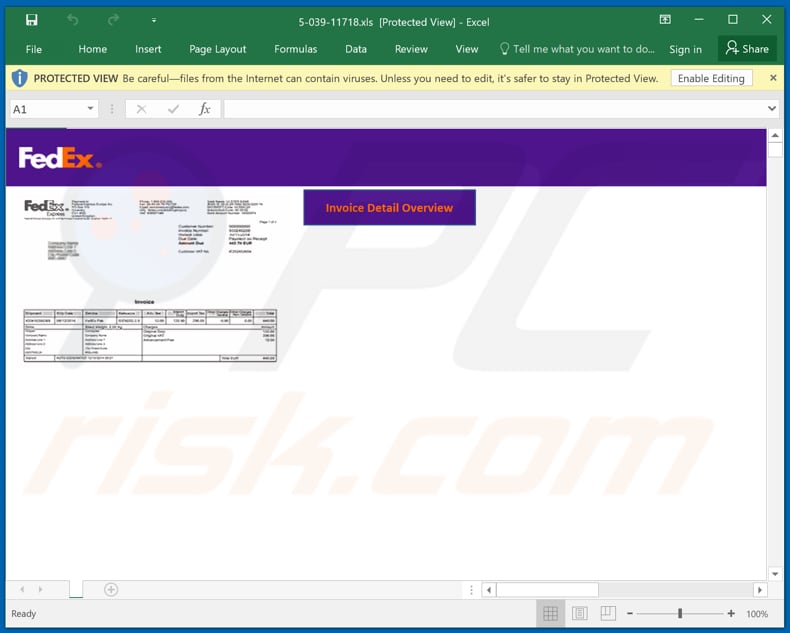Open the Page Layout tab
This screenshot has width=790, height=633.
218,49
